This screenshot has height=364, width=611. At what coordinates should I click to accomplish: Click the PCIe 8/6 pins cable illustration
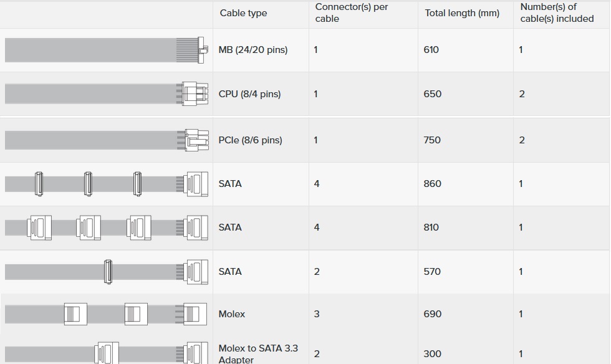click(x=106, y=140)
